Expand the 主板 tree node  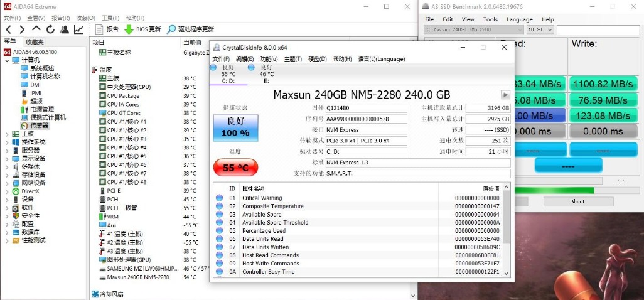pyautogui.click(x=7, y=134)
